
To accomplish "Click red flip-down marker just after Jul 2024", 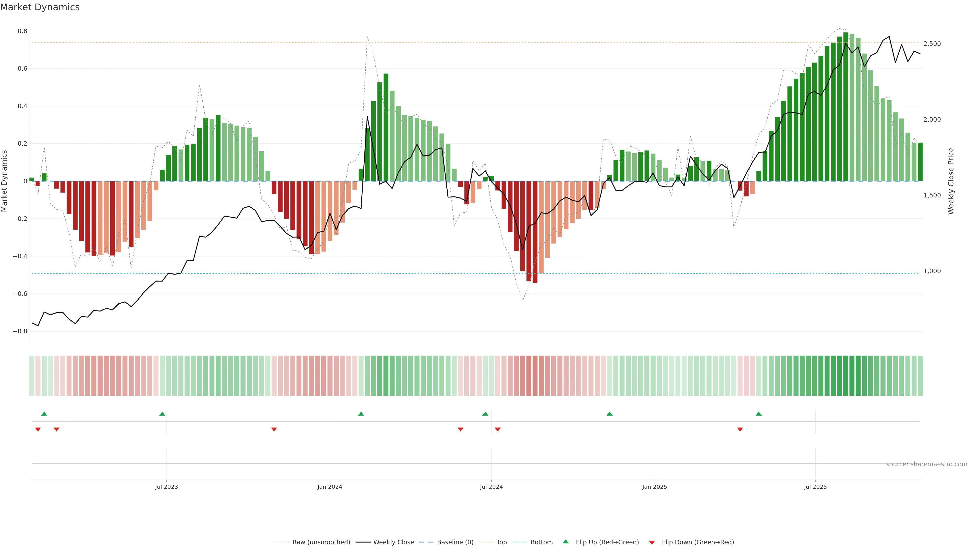I will click(x=498, y=429).
